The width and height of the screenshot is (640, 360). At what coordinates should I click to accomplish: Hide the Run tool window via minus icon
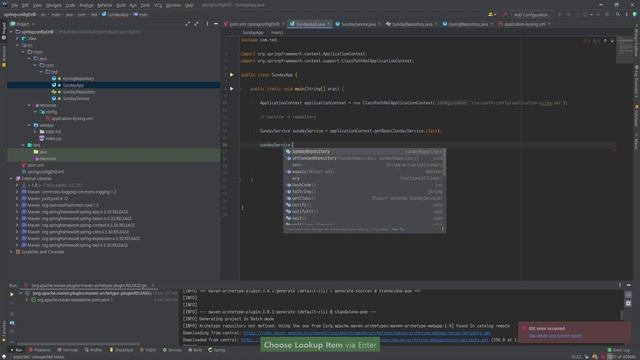(x=629, y=285)
